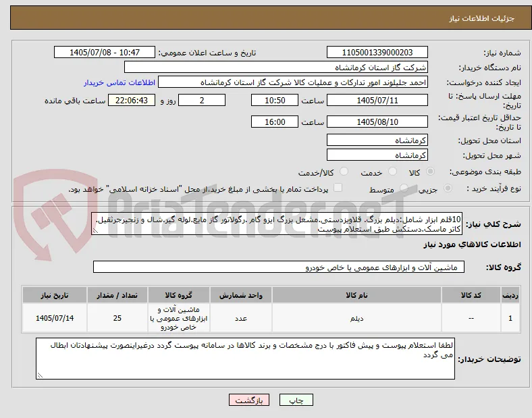Click the delivery province field کرمانشاه
Image resolution: width=532 pixels, height=418 pixels.
pos(377,140)
